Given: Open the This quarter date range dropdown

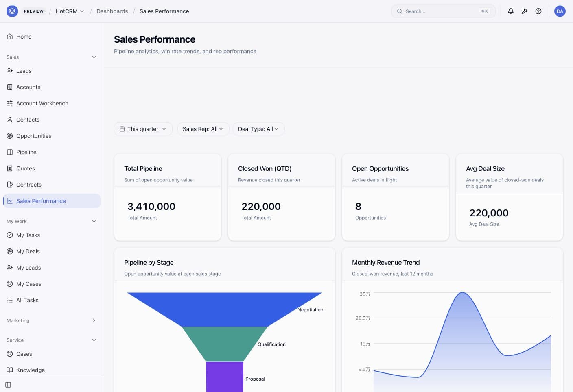Looking at the screenshot, I should [143, 129].
